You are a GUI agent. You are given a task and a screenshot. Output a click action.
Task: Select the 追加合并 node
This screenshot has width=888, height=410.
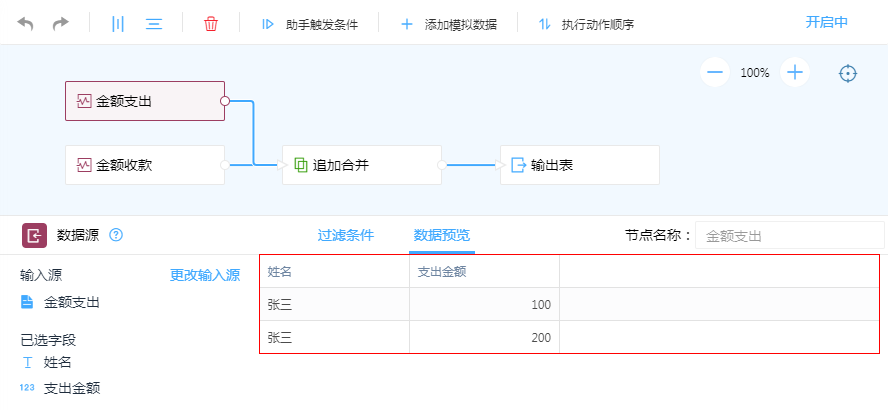[x=361, y=165]
